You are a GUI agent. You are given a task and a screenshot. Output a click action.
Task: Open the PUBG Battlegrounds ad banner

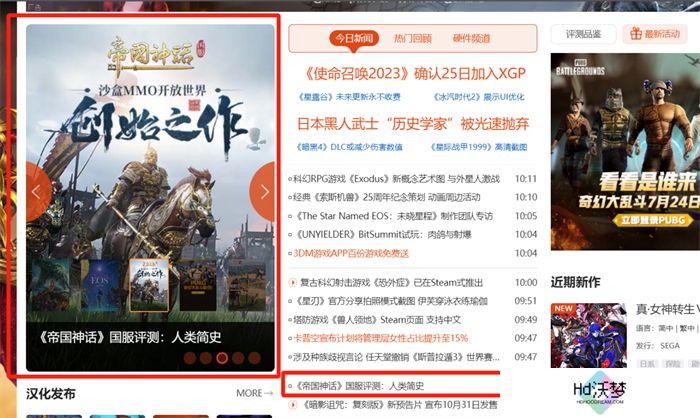pyautogui.click(x=625, y=151)
